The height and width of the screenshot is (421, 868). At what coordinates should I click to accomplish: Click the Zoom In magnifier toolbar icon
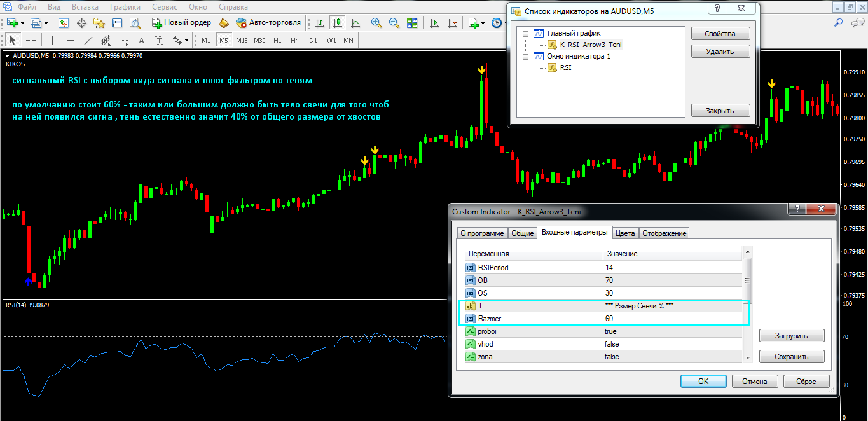[x=376, y=23]
